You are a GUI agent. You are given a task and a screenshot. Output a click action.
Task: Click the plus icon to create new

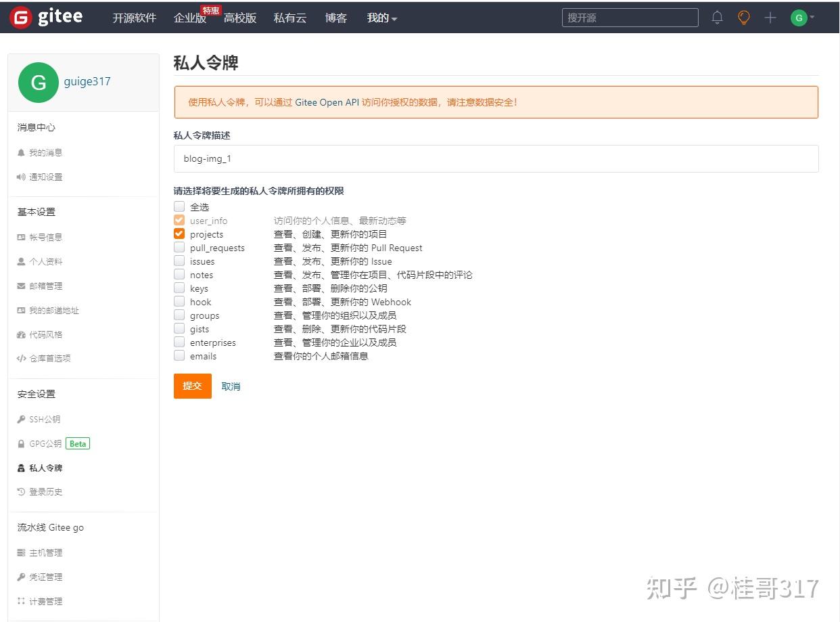tap(770, 18)
